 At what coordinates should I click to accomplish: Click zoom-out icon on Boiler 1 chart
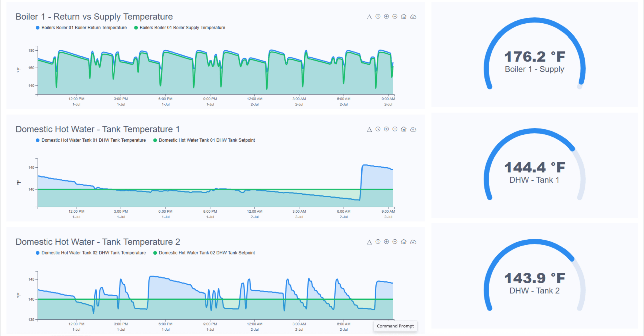(x=395, y=17)
